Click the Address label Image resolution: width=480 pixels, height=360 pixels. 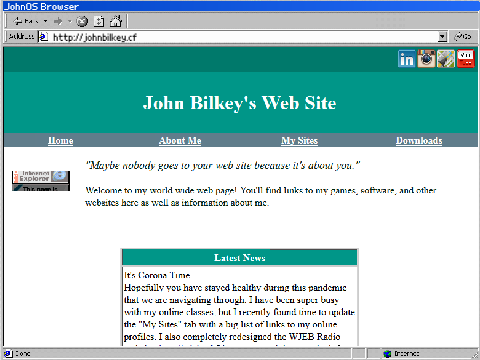point(21,37)
